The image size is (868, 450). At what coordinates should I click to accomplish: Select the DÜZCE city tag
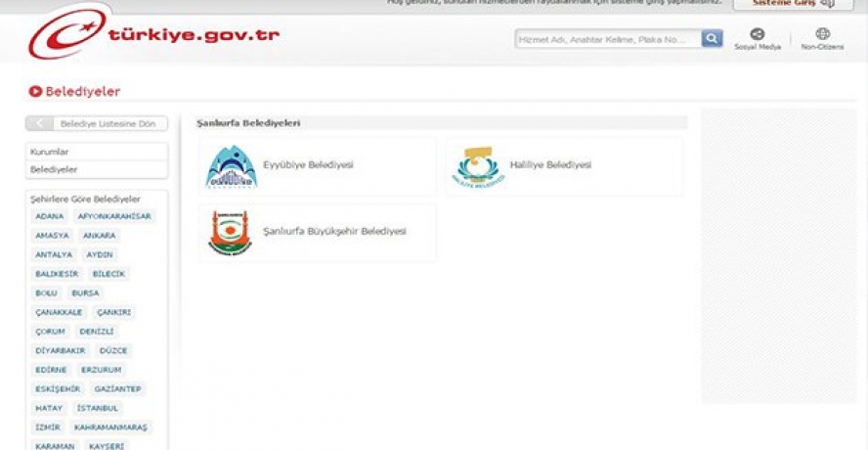point(113,351)
